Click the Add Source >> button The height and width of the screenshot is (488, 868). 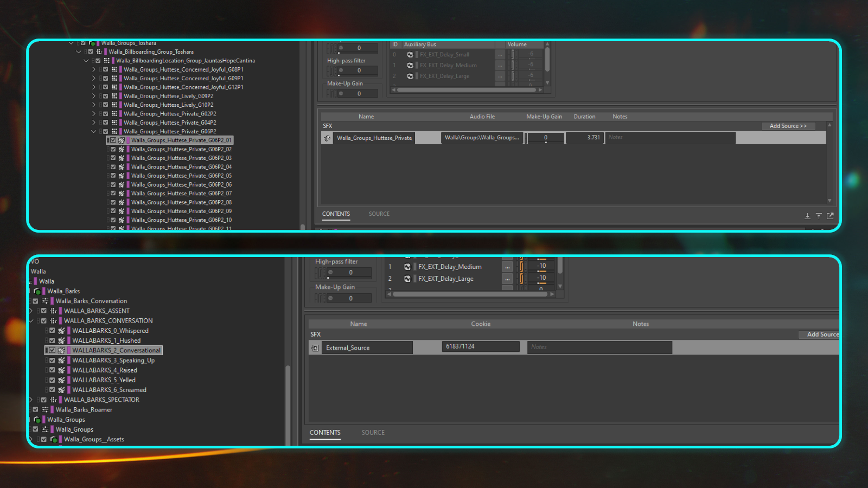point(788,126)
